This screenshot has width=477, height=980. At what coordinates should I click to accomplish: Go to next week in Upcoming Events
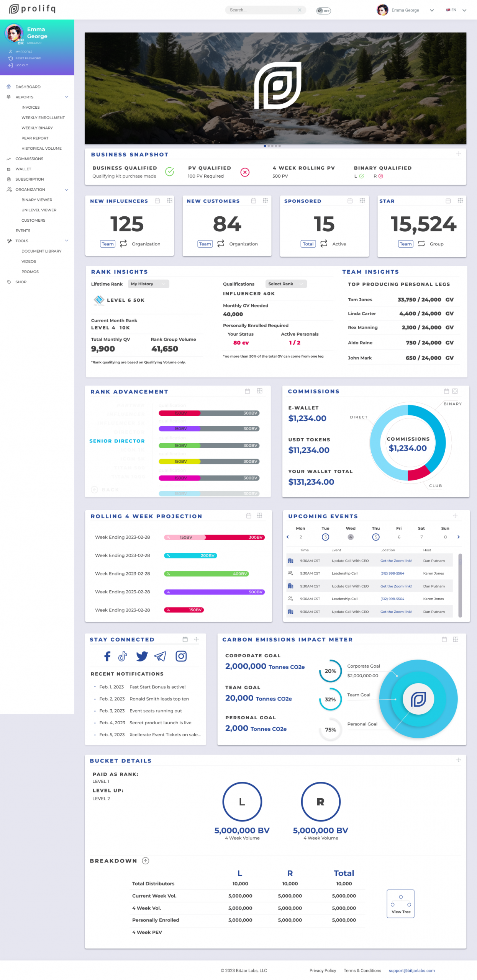[x=458, y=537]
